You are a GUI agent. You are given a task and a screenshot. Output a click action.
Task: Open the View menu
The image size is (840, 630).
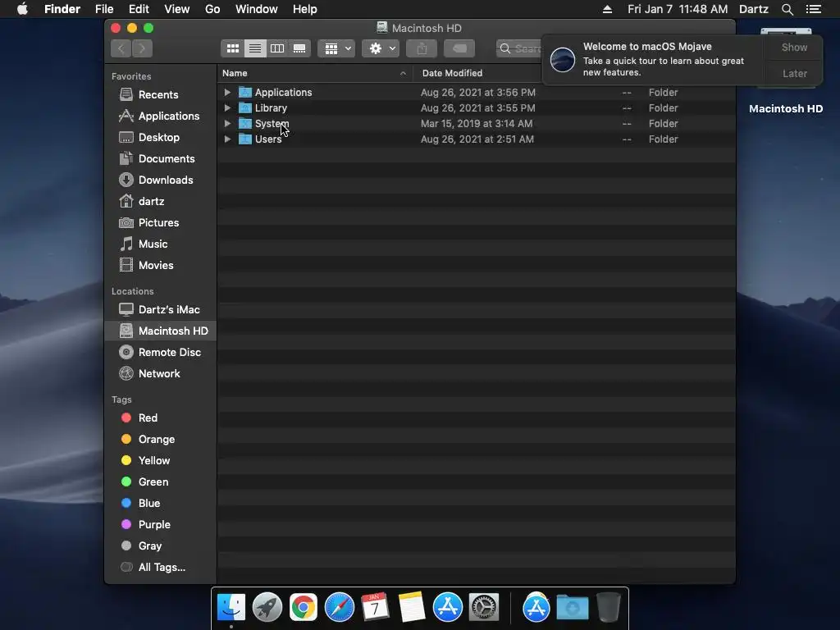pyautogui.click(x=177, y=9)
